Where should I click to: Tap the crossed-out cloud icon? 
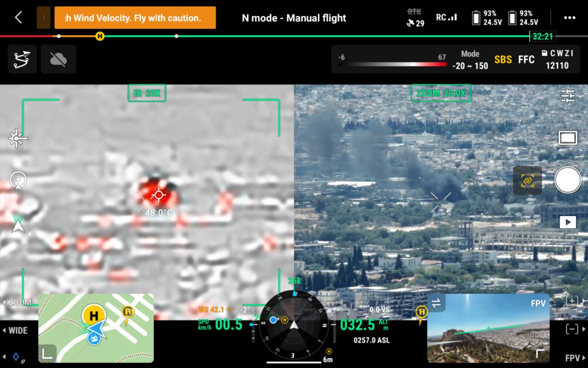click(58, 59)
